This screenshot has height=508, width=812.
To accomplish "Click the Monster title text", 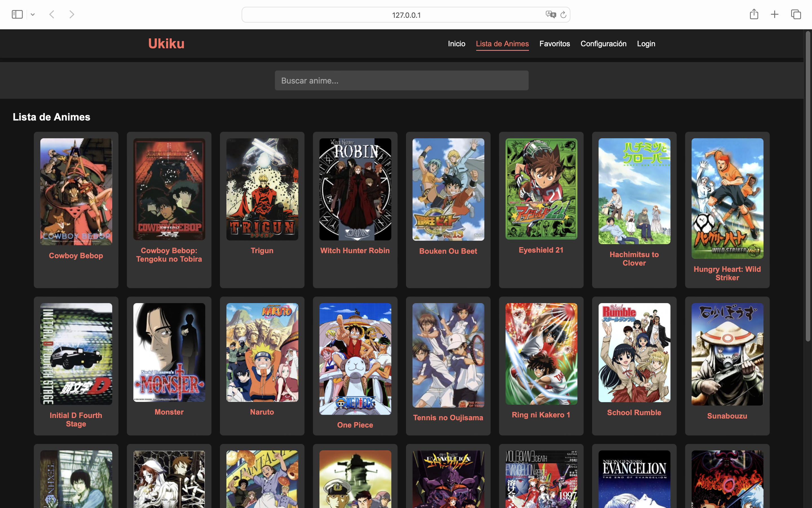I will coord(169,412).
